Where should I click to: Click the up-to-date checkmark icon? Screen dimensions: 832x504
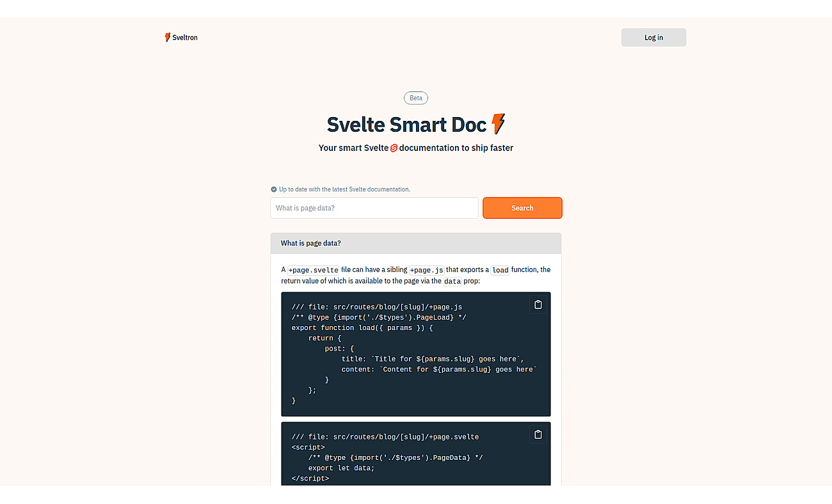(274, 189)
